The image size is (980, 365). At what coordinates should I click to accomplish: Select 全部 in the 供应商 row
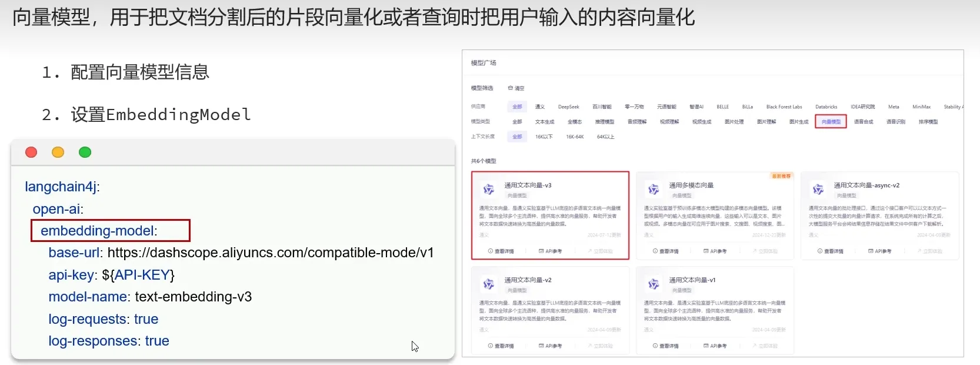coord(517,107)
